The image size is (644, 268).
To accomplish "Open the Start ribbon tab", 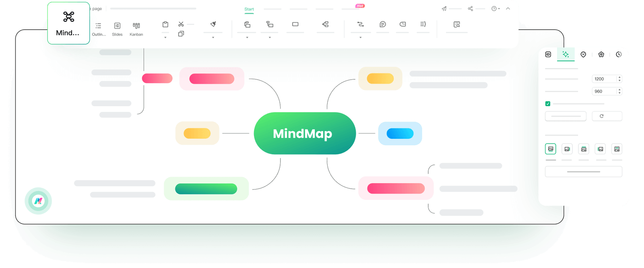I will pos(249,9).
